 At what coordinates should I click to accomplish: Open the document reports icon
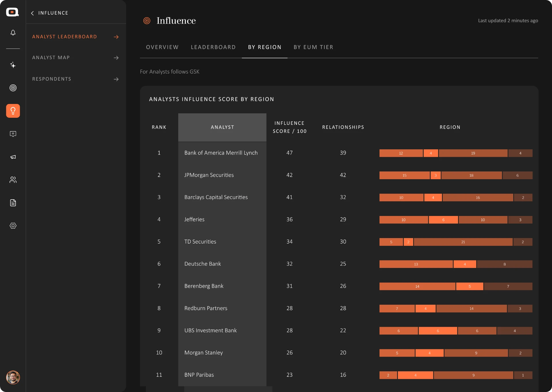pyautogui.click(x=13, y=203)
